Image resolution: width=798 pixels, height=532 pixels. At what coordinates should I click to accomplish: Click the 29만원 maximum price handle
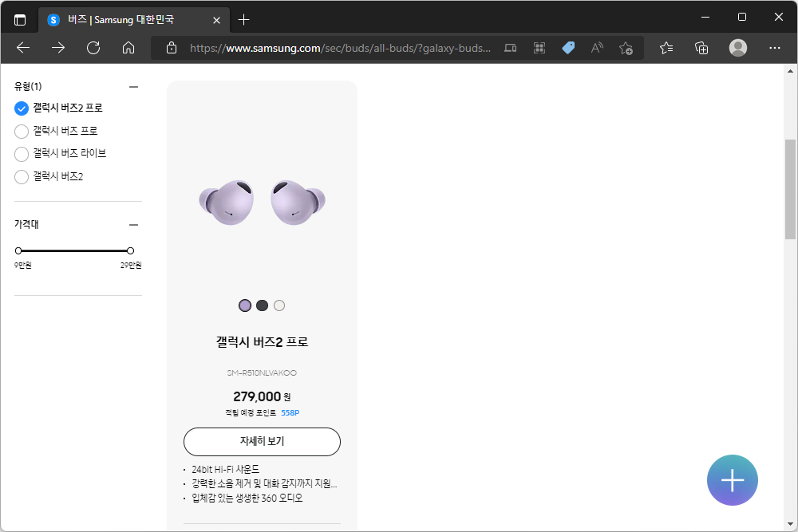coord(130,250)
